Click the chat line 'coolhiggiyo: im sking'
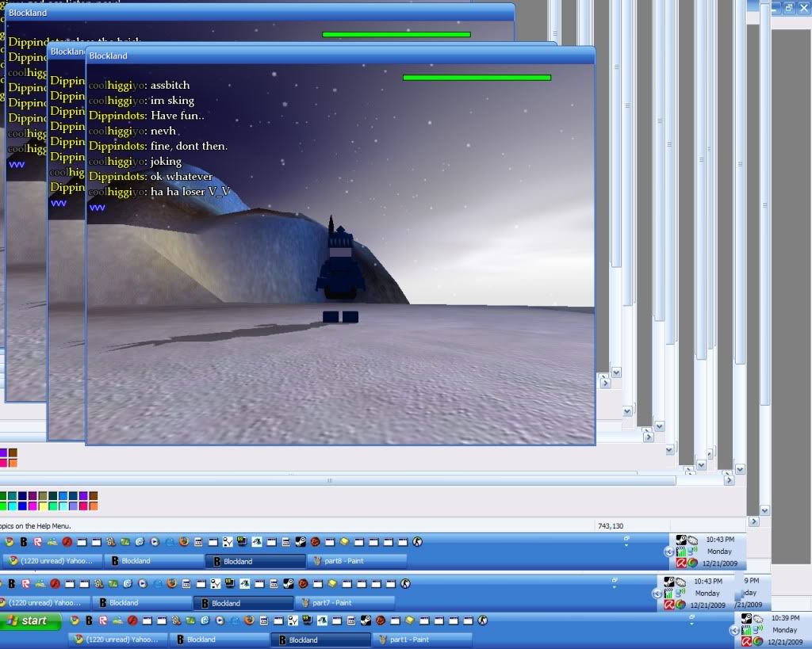The width and height of the screenshot is (812, 649). click(x=141, y=101)
